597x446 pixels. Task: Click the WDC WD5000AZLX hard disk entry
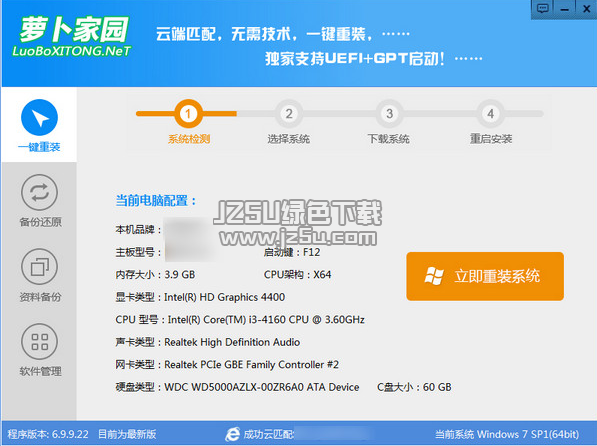click(238, 387)
